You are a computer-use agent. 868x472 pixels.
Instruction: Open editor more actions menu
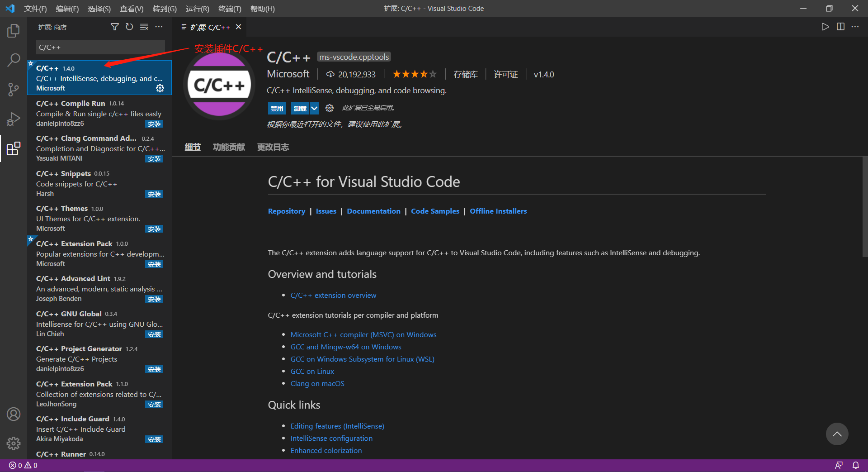[855, 27]
